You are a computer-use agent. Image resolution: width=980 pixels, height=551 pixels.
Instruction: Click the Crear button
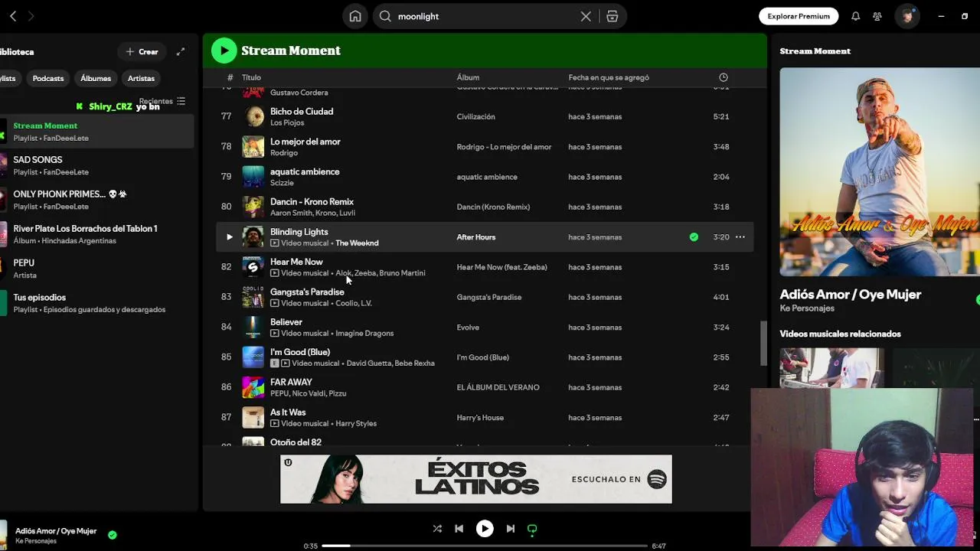[142, 52]
